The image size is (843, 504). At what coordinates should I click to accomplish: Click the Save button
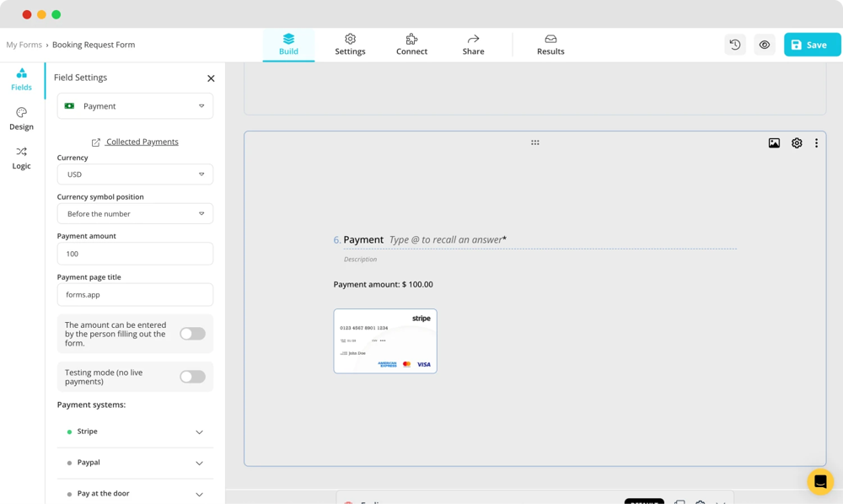pyautogui.click(x=812, y=45)
